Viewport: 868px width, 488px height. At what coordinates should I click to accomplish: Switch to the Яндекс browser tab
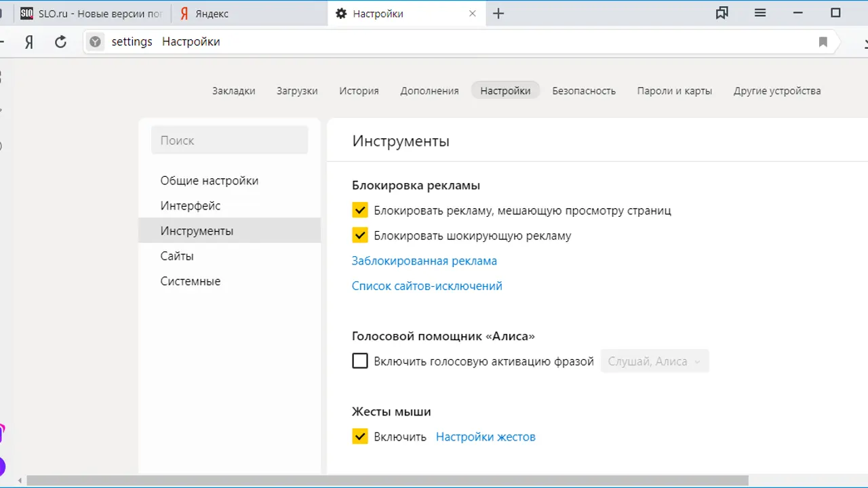tap(212, 14)
